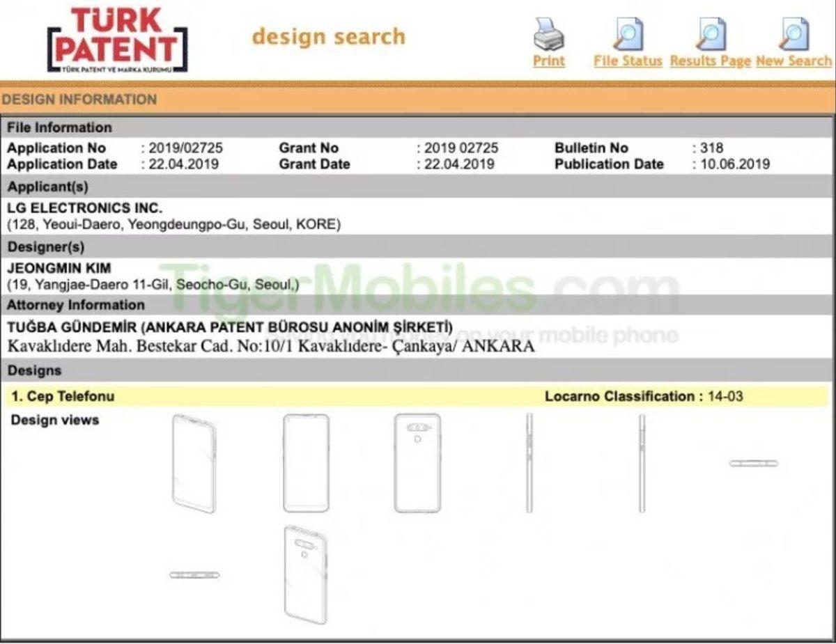
Task: Select the rear camera view drawing
Action: pyautogui.click(x=417, y=462)
